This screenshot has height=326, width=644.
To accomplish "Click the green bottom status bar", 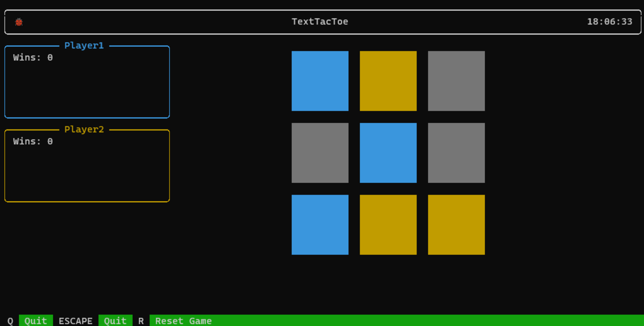I will pyautogui.click(x=357, y=320).
